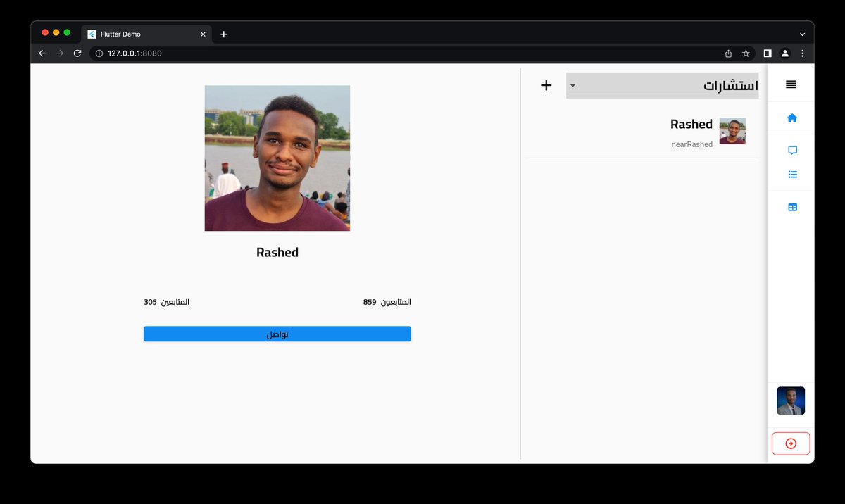The image size is (845, 504).
Task: Open the table grid icon in sidebar
Action: (x=792, y=207)
